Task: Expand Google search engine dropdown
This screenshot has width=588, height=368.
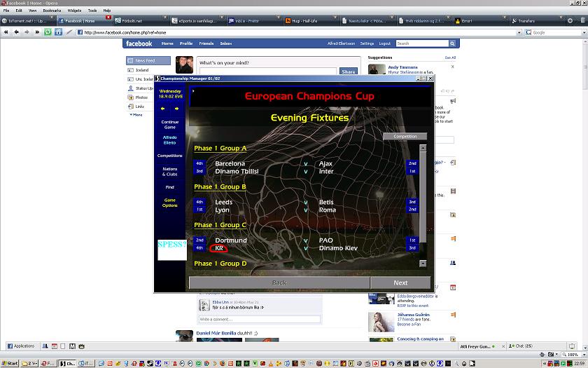Action: tap(584, 33)
